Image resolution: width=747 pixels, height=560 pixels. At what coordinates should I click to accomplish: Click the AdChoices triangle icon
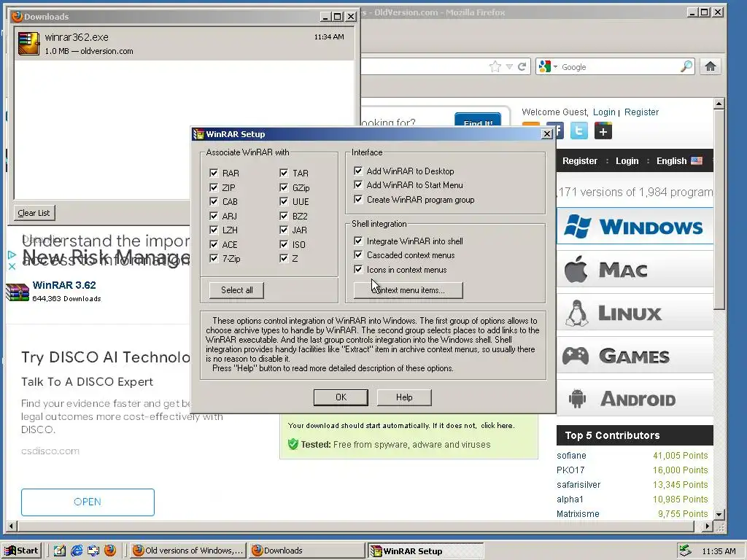pos(12,255)
